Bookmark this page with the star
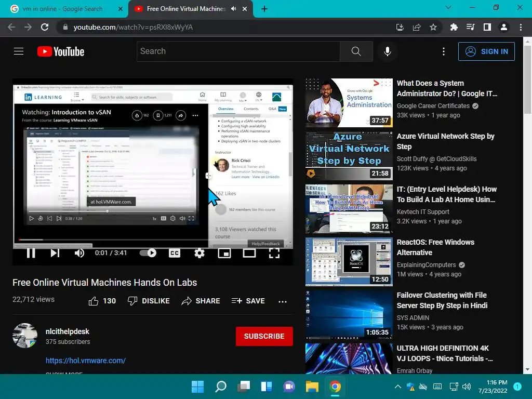The width and height of the screenshot is (532, 399). (x=433, y=27)
